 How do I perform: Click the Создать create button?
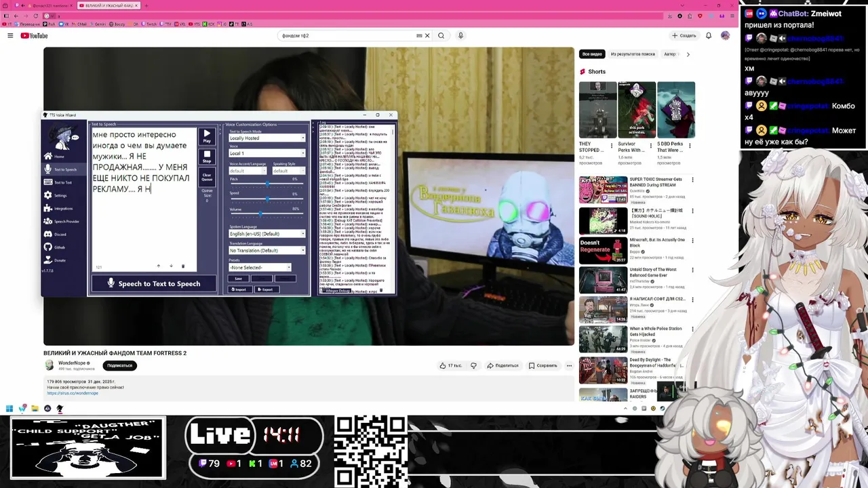point(684,36)
